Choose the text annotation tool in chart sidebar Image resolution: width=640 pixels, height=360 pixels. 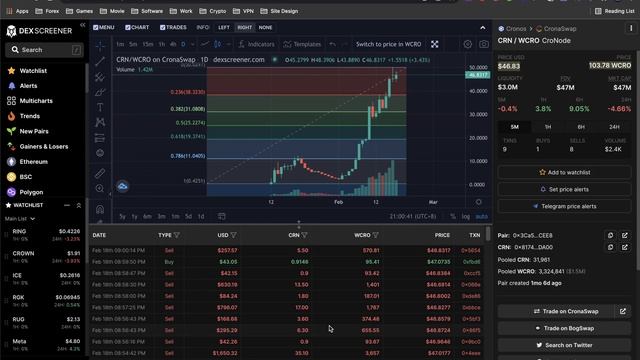pyautogui.click(x=100, y=107)
